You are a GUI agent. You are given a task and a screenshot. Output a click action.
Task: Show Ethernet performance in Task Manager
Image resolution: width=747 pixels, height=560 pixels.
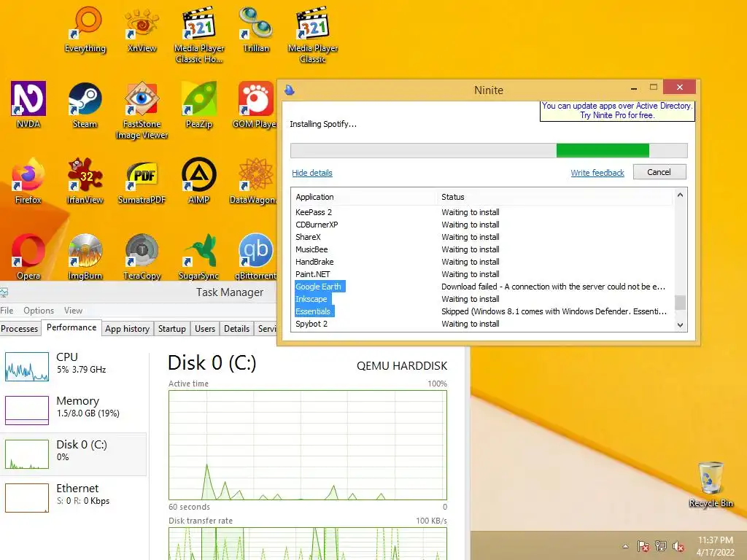coord(74,497)
